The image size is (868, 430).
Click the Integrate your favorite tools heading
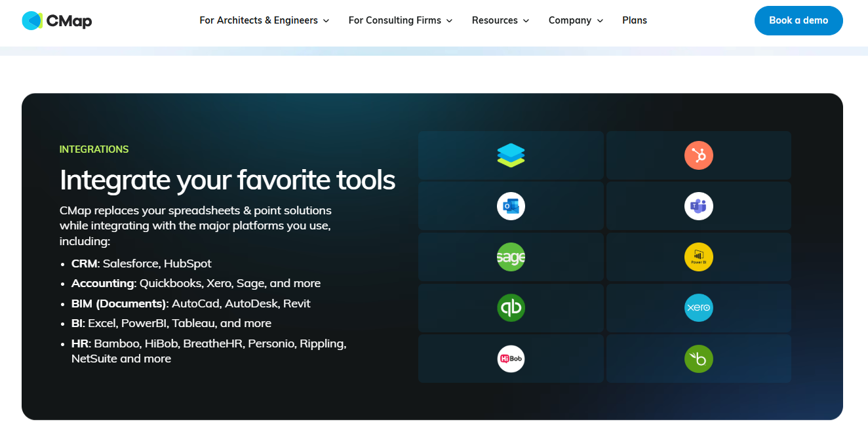(x=227, y=180)
